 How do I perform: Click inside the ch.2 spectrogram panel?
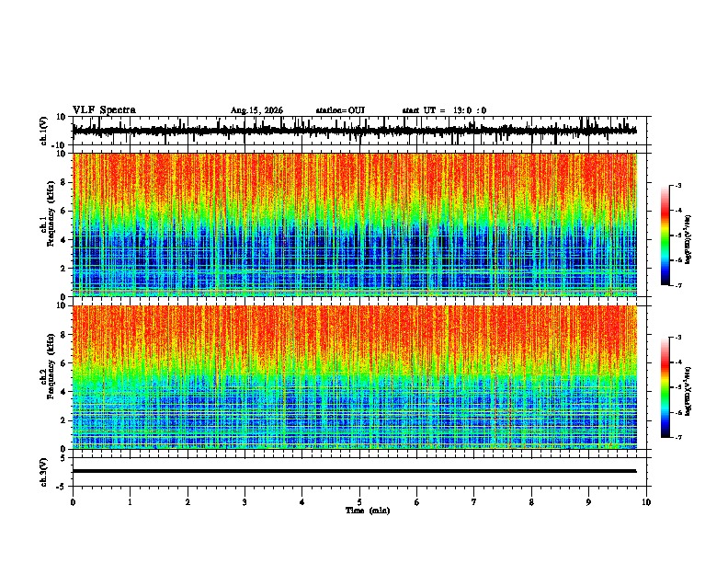tap(355, 377)
